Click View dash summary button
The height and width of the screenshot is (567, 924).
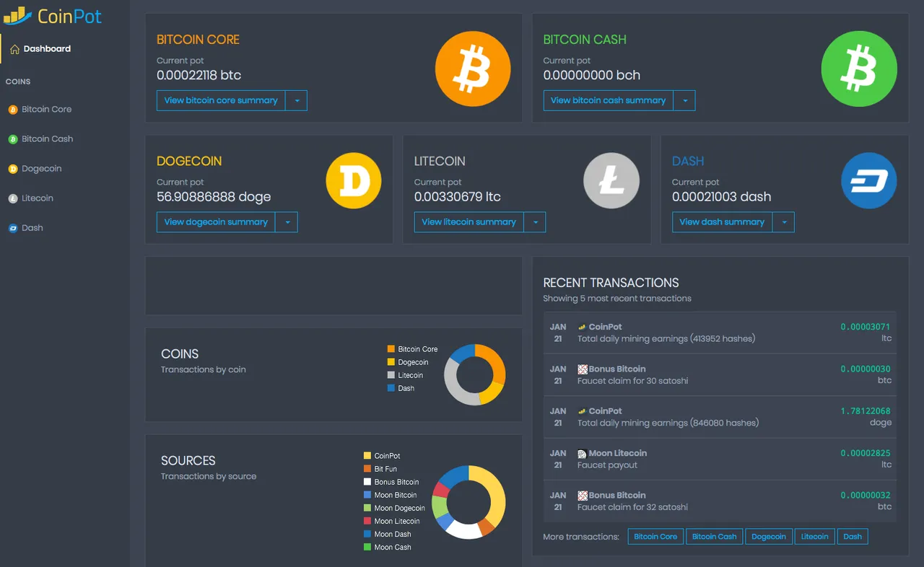coord(722,222)
